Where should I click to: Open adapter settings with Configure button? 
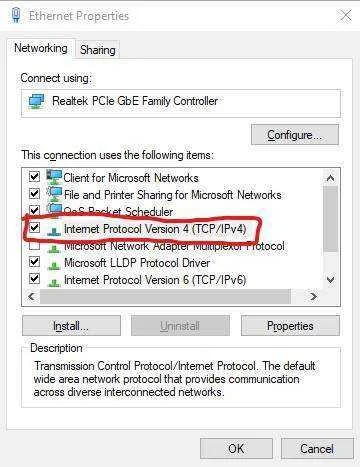pos(295,135)
